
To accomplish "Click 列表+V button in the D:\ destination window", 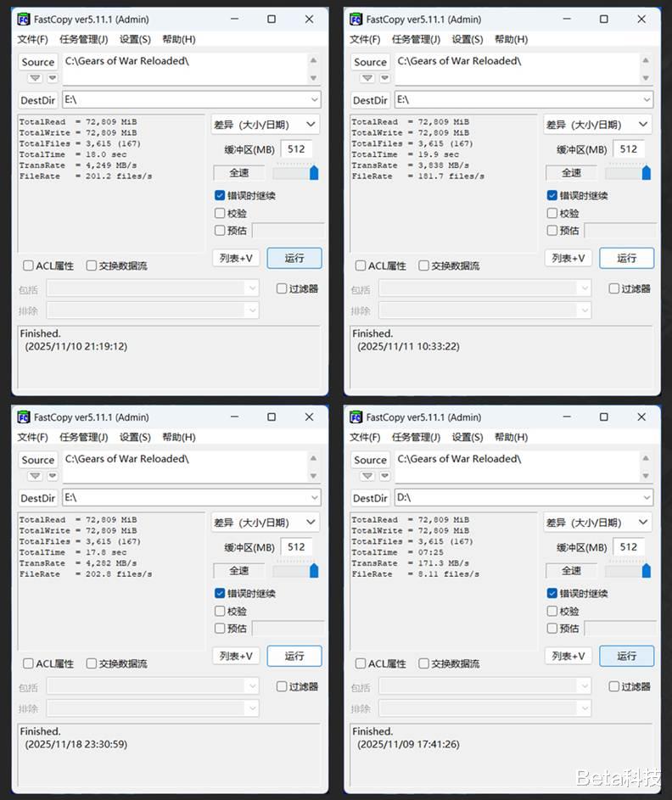I will (x=568, y=656).
